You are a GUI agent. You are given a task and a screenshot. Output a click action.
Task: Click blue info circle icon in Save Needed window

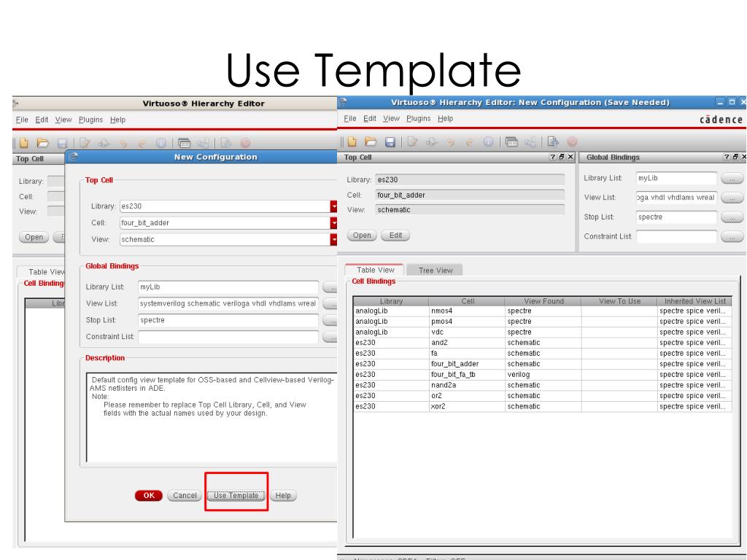coord(488,141)
